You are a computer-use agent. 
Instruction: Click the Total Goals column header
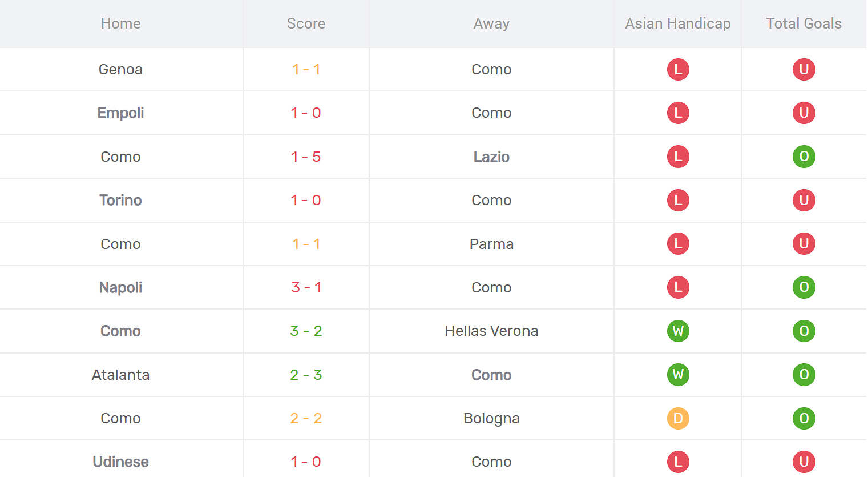804,23
